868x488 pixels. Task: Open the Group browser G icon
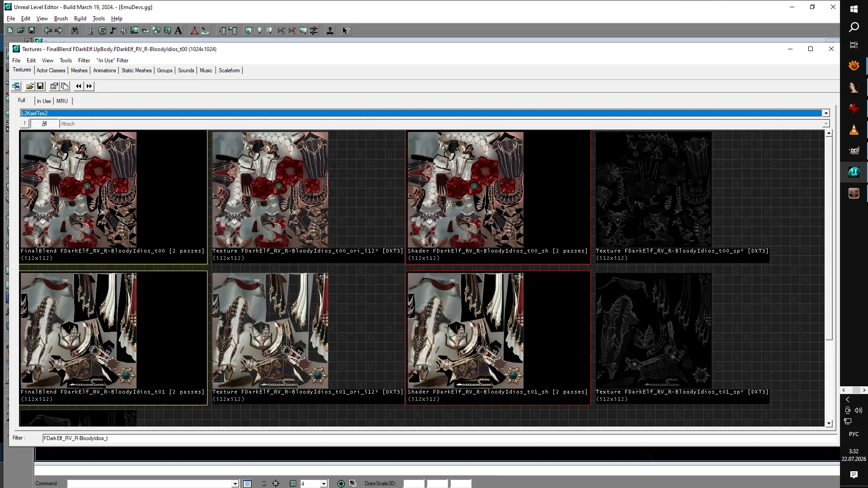tap(102, 30)
